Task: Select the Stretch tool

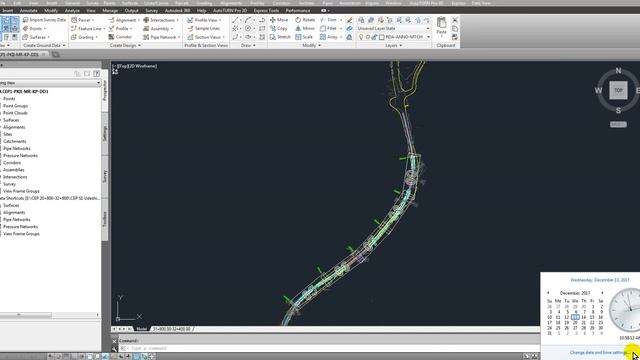Action: point(280,37)
